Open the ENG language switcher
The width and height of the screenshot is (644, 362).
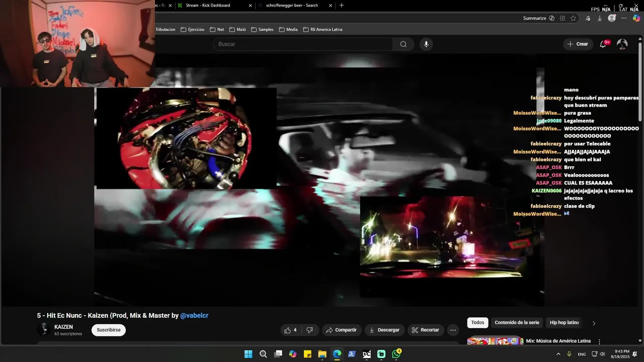click(x=582, y=354)
